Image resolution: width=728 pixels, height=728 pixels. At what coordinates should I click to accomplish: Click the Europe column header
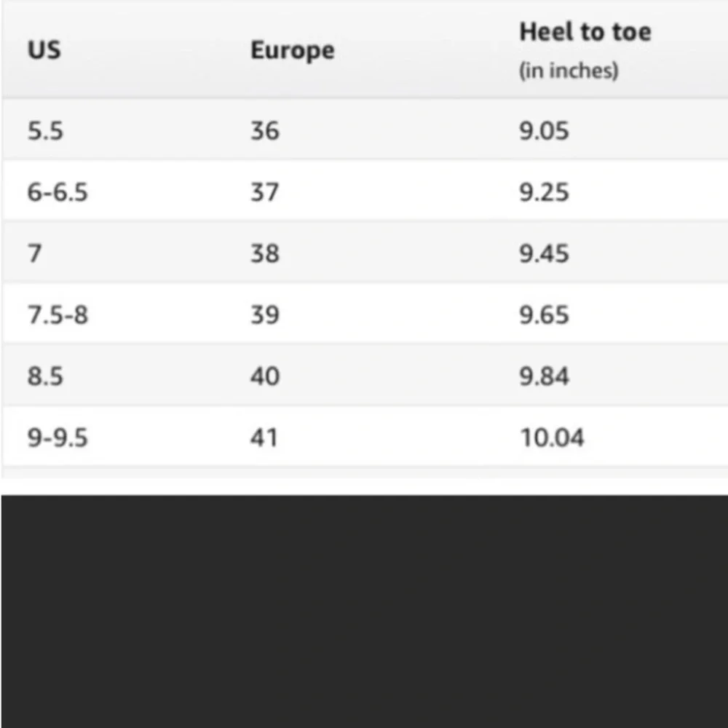click(293, 51)
